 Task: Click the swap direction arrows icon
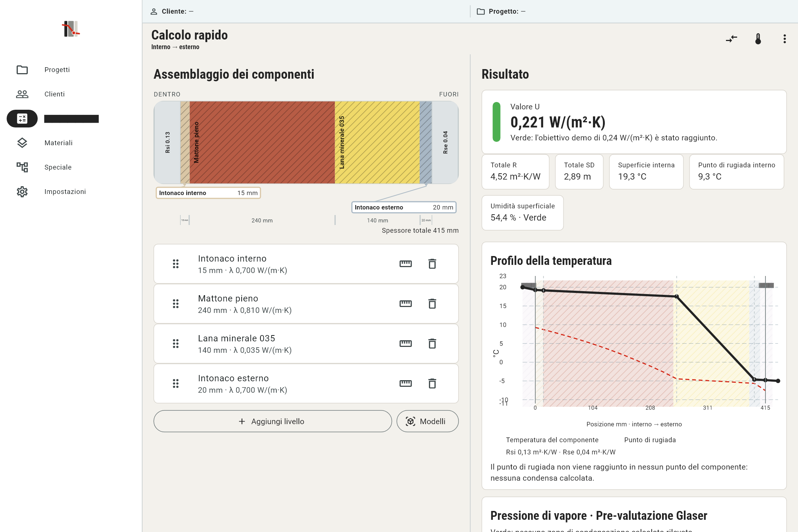click(731, 39)
